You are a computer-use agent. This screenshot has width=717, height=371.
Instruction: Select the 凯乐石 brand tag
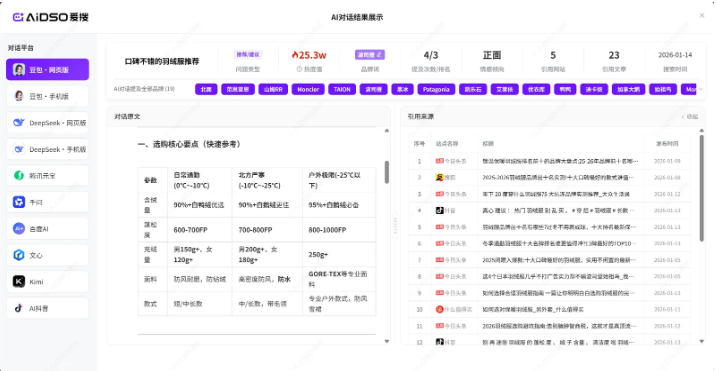pyautogui.click(x=473, y=89)
